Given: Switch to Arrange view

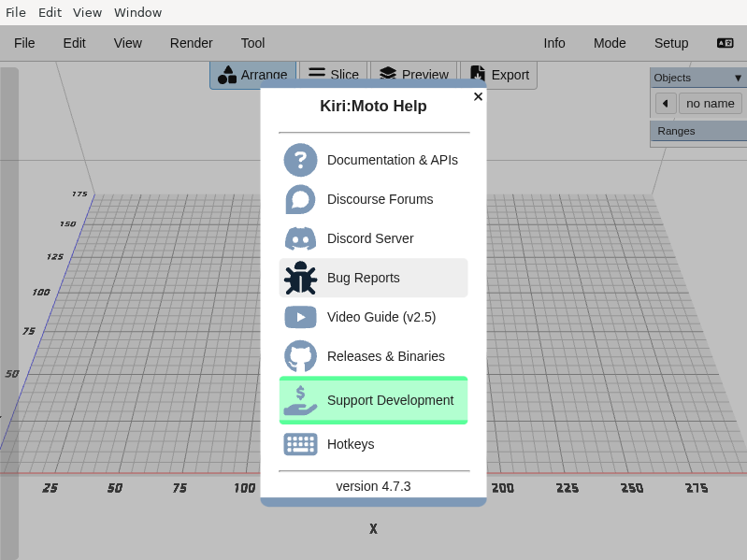Looking at the screenshot, I should tap(253, 75).
